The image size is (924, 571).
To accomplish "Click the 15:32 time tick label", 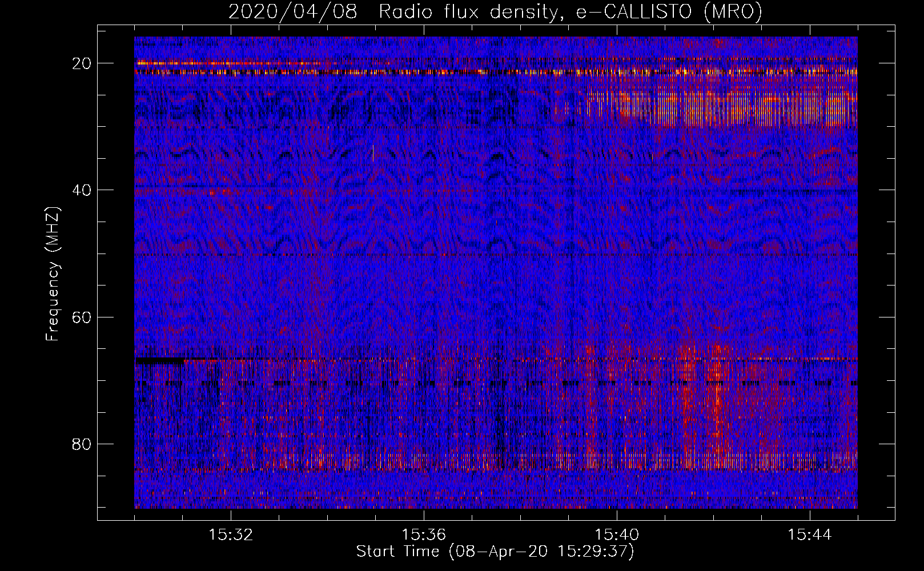I will point(231,535).
